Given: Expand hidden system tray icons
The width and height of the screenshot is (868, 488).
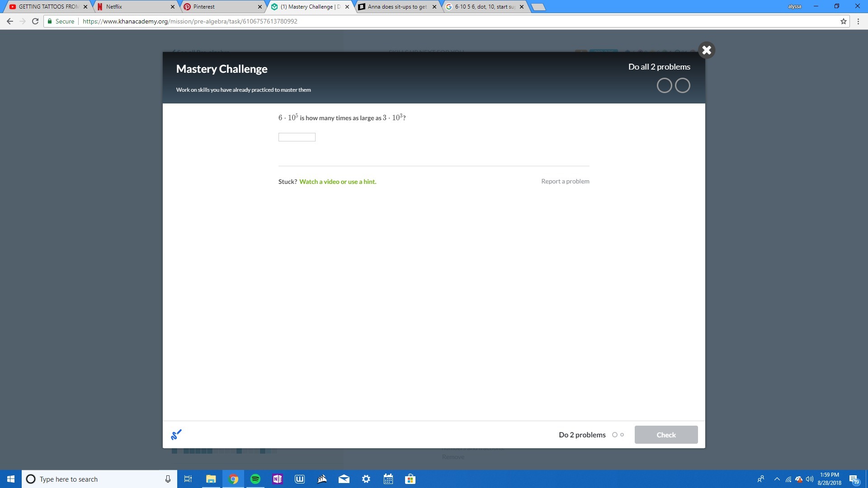Looking at the screenshot, I should [777, 479].
